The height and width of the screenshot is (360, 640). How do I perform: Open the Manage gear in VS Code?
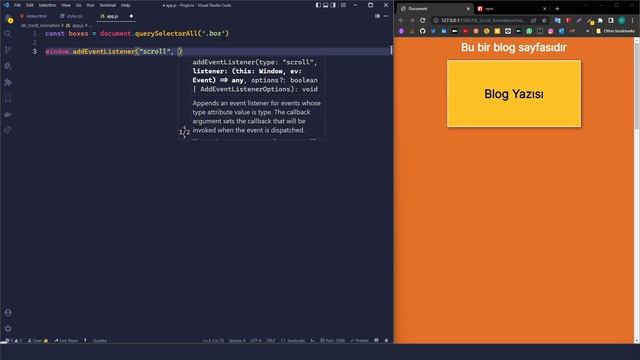click(8, 329)
